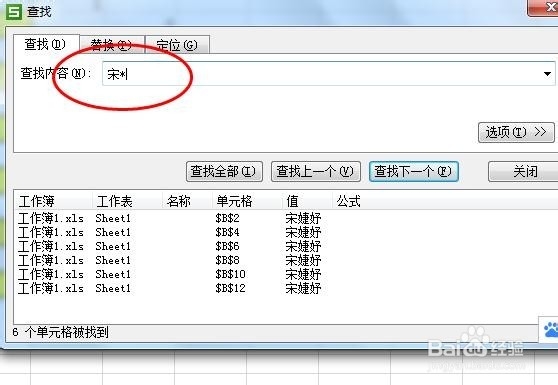
Task: Click the 查找上一个(V) button
Action: coord(316,172)
